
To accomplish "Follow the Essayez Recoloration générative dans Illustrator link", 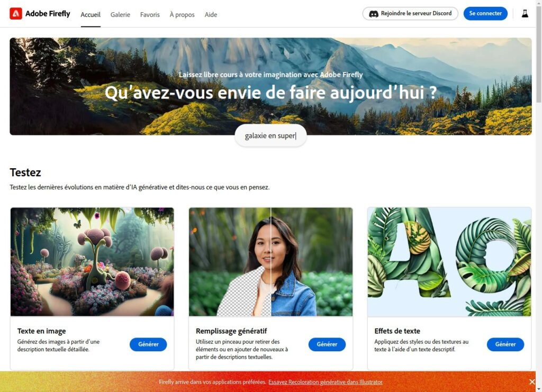I will point(326,382).
